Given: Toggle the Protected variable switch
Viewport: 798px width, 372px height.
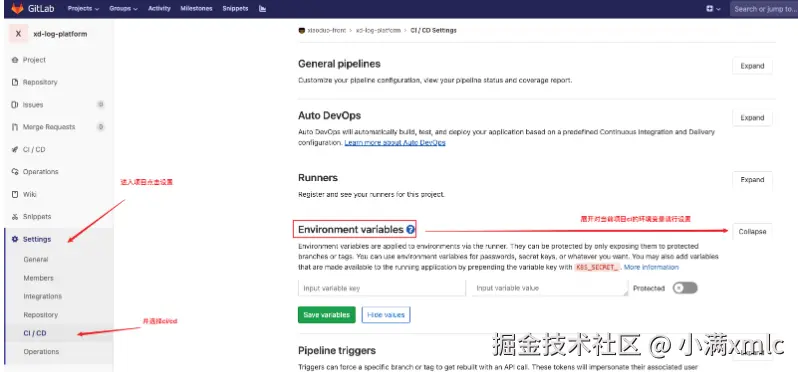Looking at the screenshot, I should coord(685,288).
